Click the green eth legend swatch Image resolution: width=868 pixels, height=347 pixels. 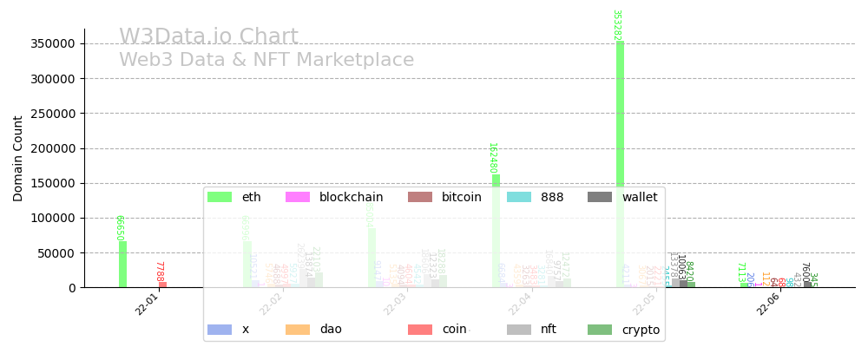[x=220, y=197]
